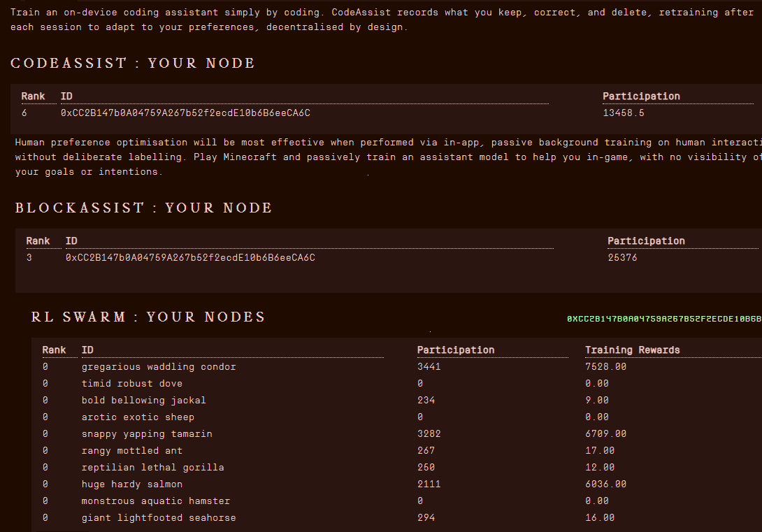Select node 'reptilian lethal gorilla'

tap(152, 468)
